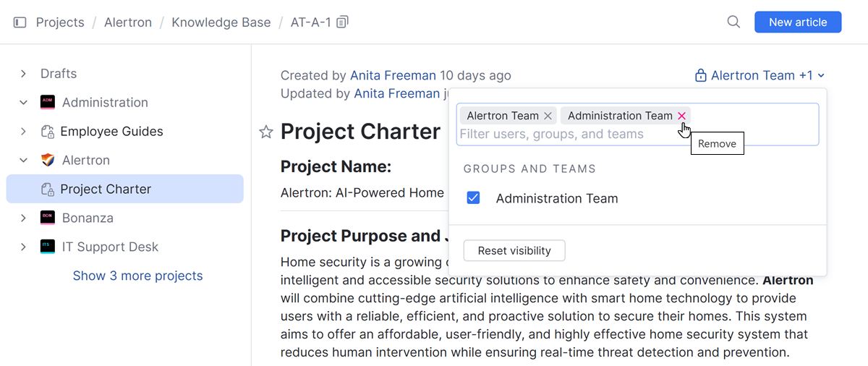Image resolution: width=868 pixels, height=366 pixels.
Task: Uncheck the Administration Team checkbox
Action: point(474,198)
